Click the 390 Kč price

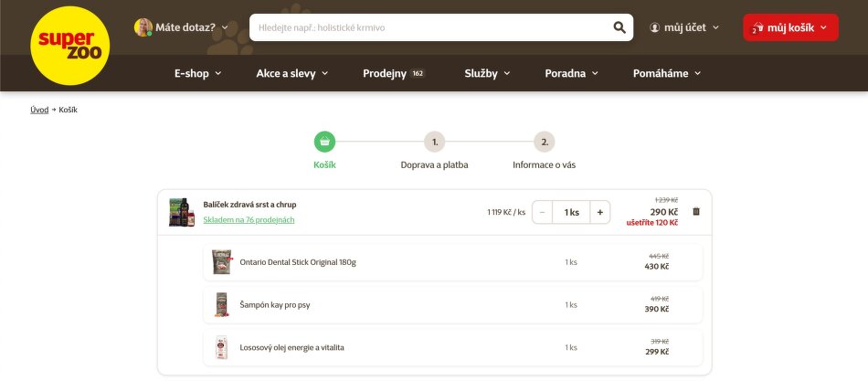point(657,309)
